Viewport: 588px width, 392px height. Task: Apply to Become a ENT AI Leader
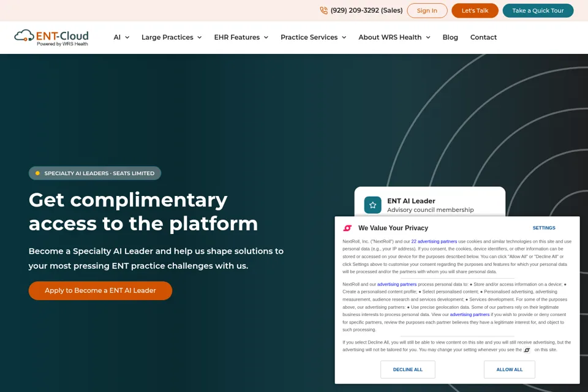tap(100, 291)
